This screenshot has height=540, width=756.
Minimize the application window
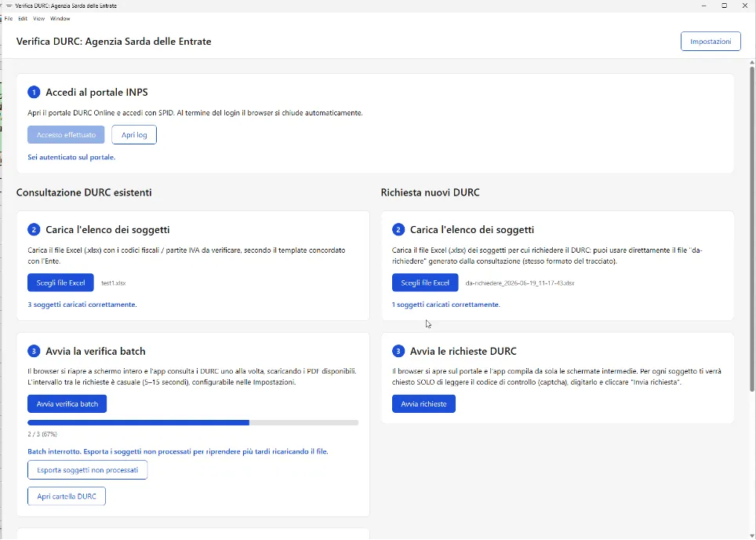(704, 5)
